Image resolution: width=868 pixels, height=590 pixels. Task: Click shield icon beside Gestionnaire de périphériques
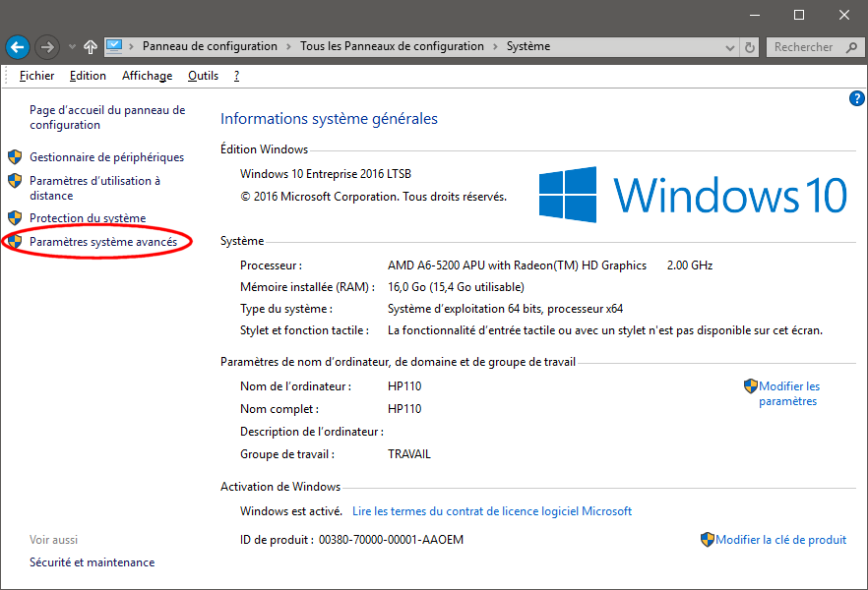(x=15, y=157)
